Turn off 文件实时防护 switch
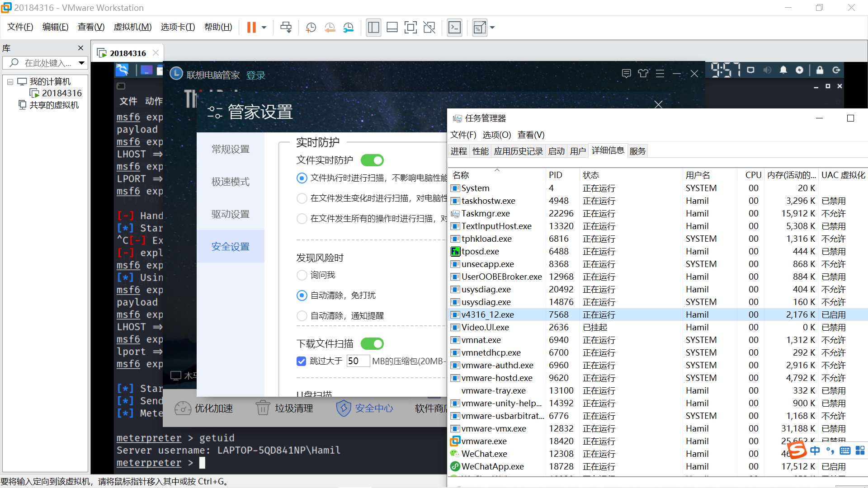Image resolution: width=868 pixels, height=488 pixels. click(x=372, y=160)
